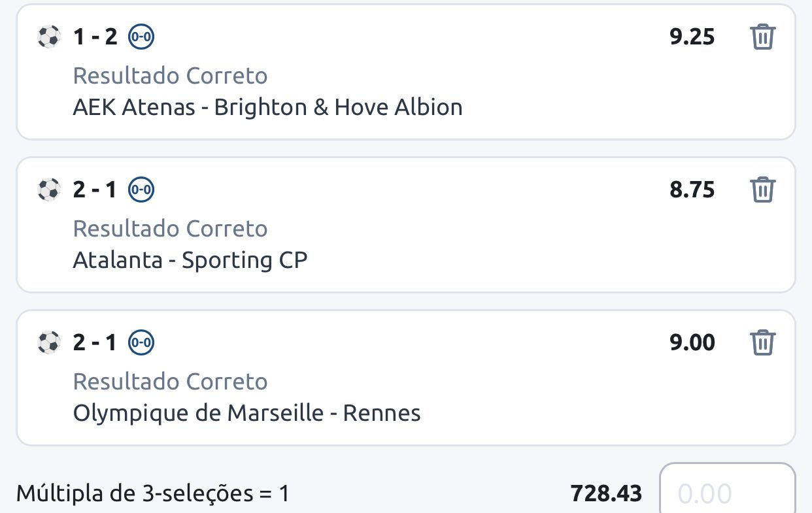
Task: Click the soccer ball icon beside 1 - 2
Action: point(49,37)
